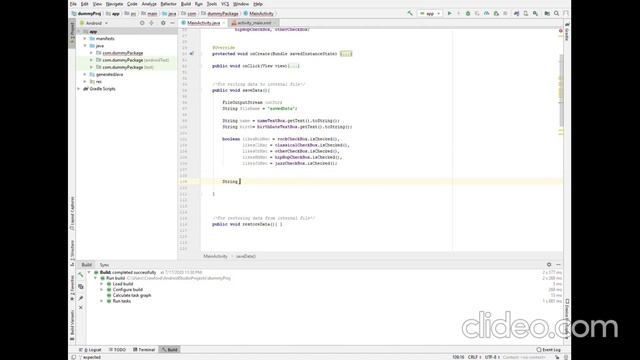640x360 pixels.
Task: Click the Sync Project with Gradle icon
Action: tap(516, 13)
